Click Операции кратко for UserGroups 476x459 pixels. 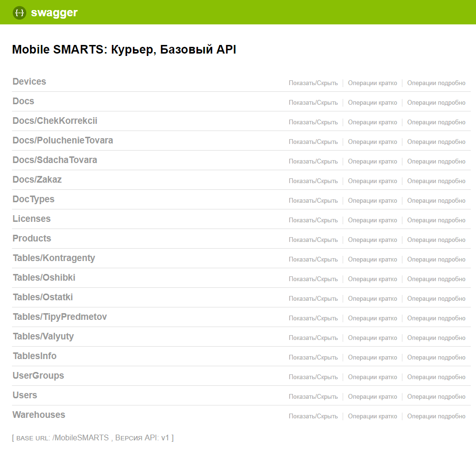[x=372, y=377]
